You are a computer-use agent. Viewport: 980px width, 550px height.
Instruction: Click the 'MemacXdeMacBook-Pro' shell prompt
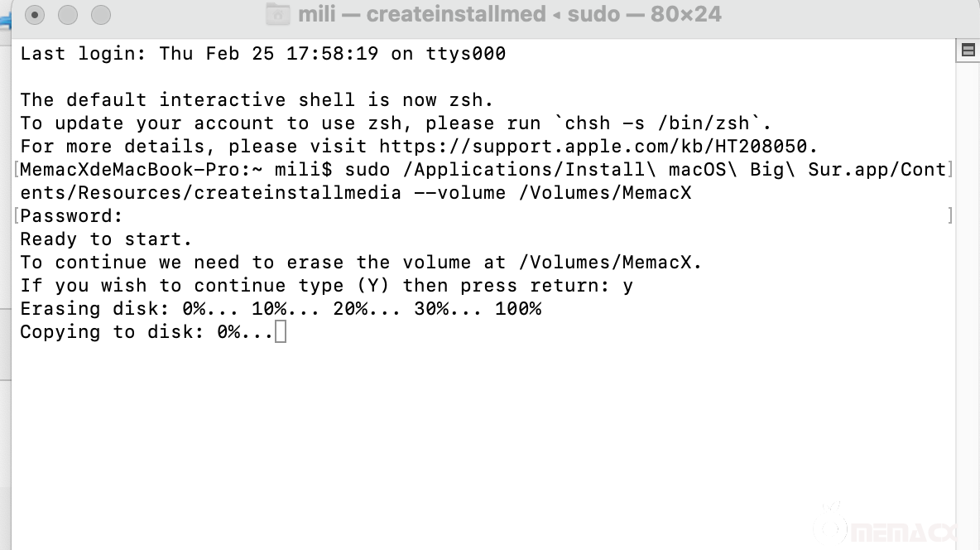point(124,170)
